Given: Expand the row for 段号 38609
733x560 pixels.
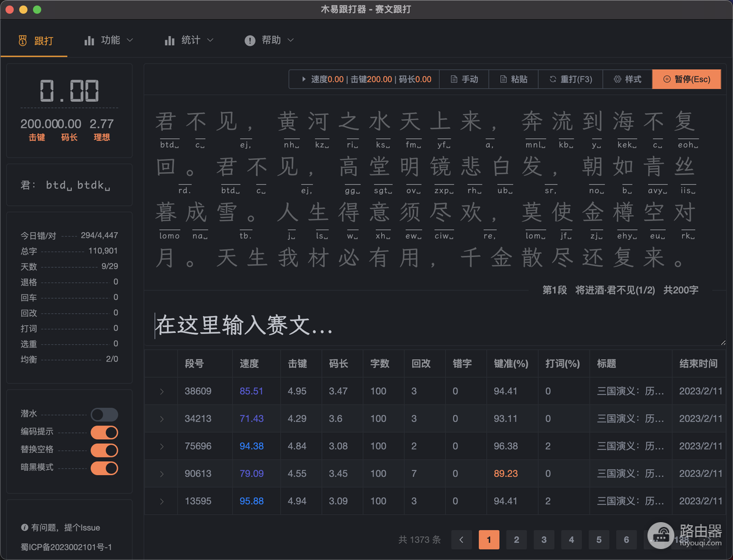Looking at the screenshot, I should pyautogui.click(x=162, y=391).
